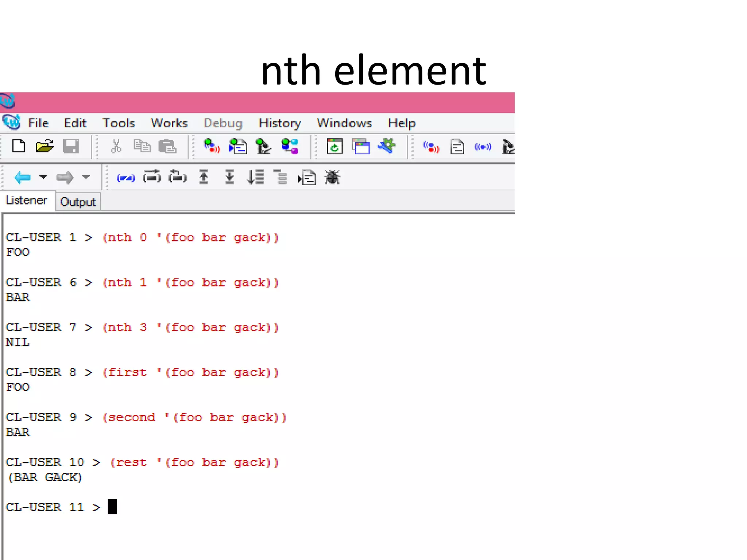The height and width of the screenshot is (560, 747).
Task: Click the blue Back arrow
Action: point(22,178)
